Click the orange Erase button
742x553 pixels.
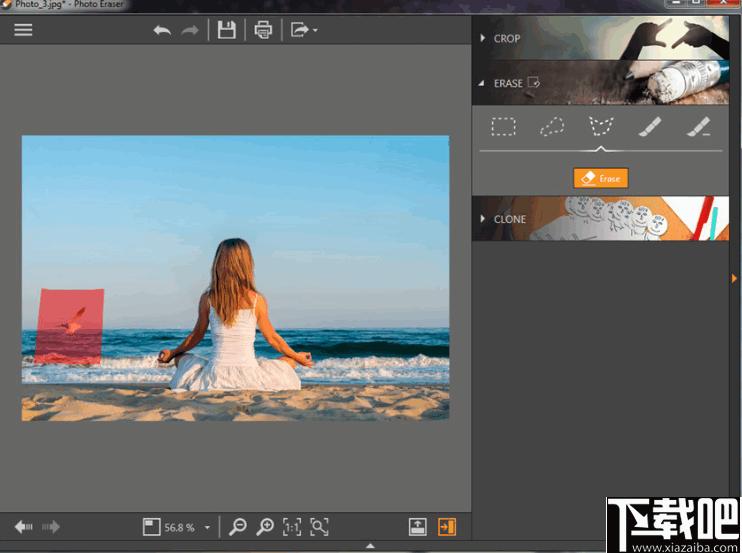tap(601, 178)
